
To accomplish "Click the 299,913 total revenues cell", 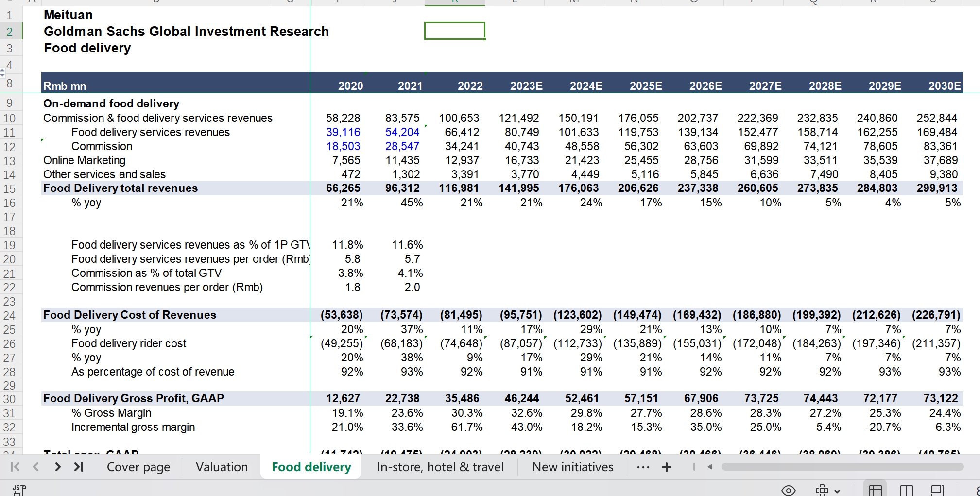I will pyautogui.click(x=937, y=188).
